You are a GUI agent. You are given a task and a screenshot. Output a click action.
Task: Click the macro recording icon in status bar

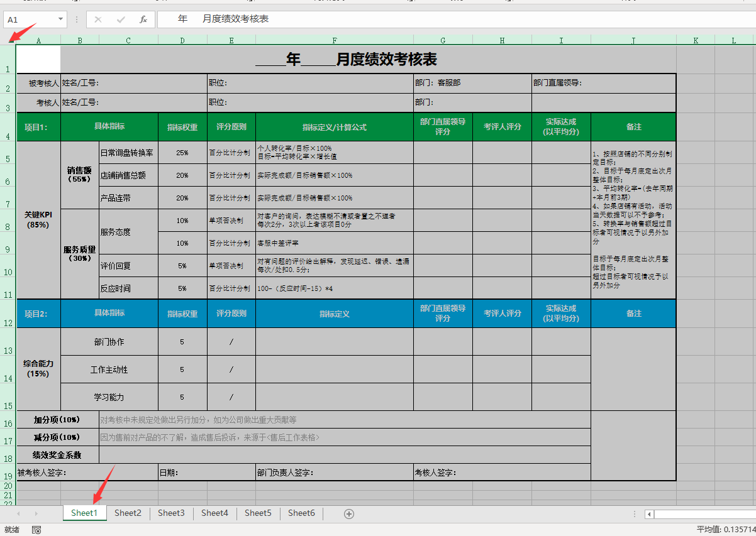[36, 530]
